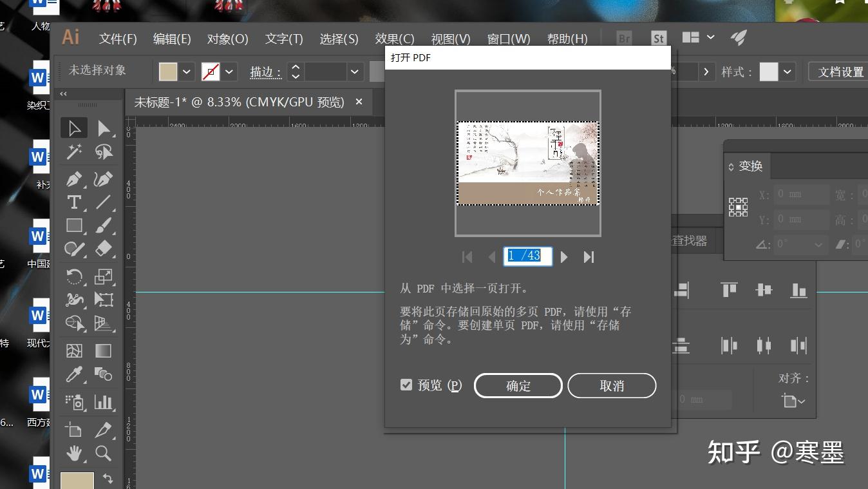Screen dimensions: 868x489
Task: Choose the Eyedropper tool
Action: [x=74, y=374]
